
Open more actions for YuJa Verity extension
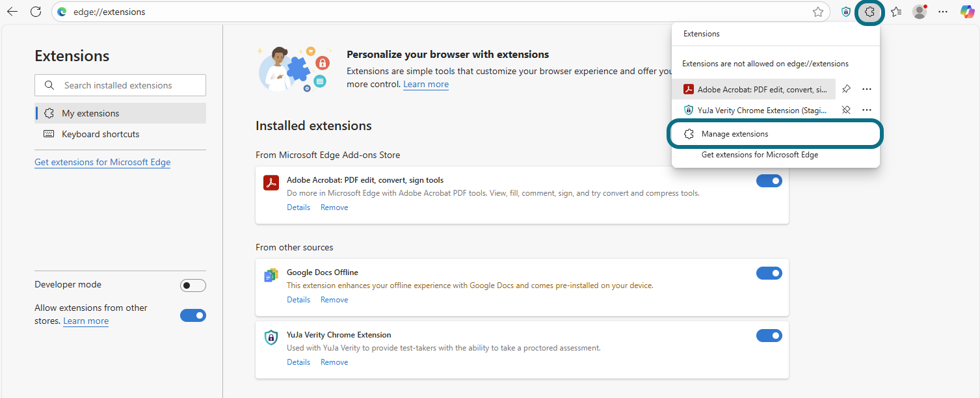tap(867, 110)
